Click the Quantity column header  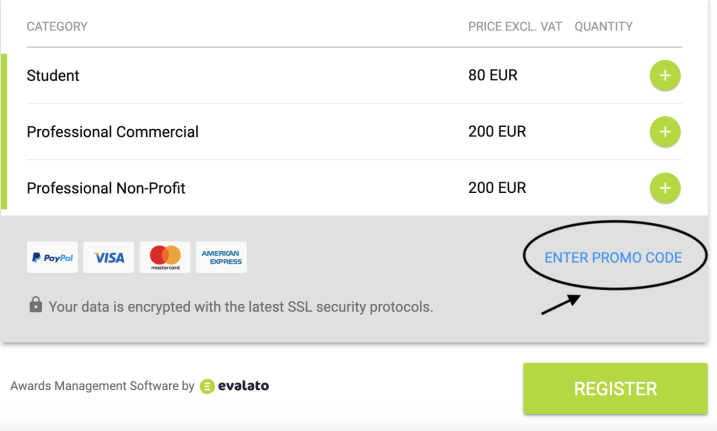[603, 26]
